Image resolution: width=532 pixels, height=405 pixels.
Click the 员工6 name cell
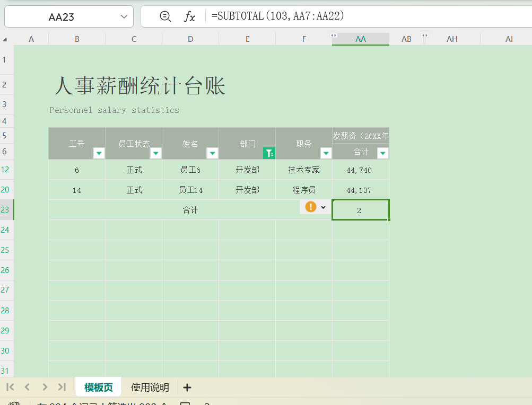(190, 170)
